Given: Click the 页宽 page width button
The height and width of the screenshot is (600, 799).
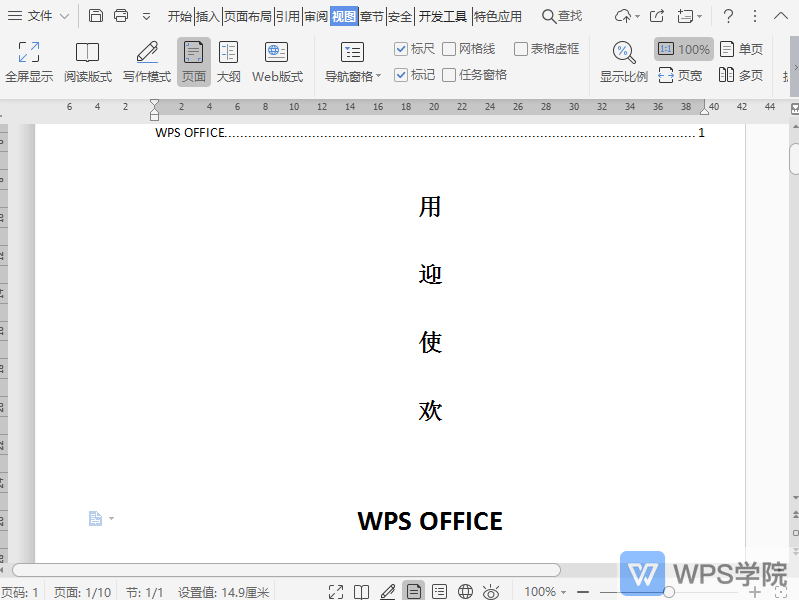Looking at the screenshot, I should point(680,75).
